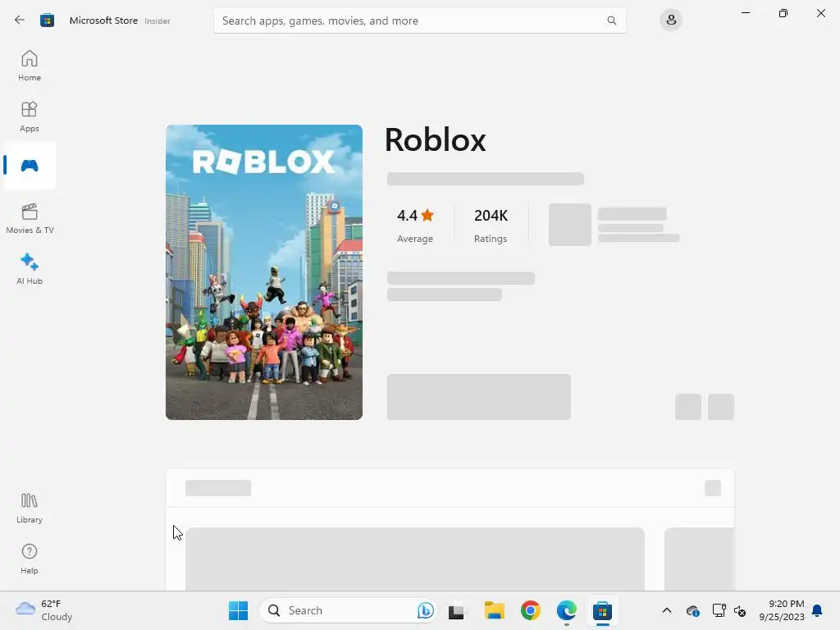
Task: Restore down the Microsoft Store window
Action: click(783, 13)
